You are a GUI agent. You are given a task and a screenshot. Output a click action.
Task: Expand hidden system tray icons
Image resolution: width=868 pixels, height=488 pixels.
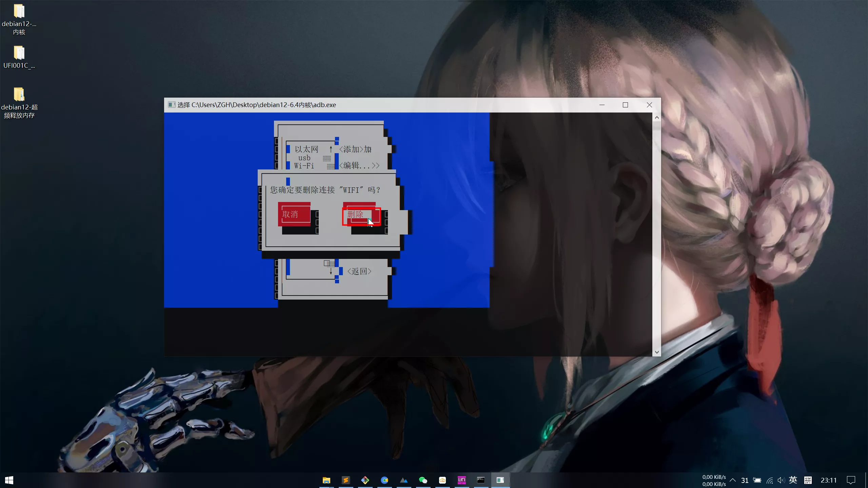733,480
